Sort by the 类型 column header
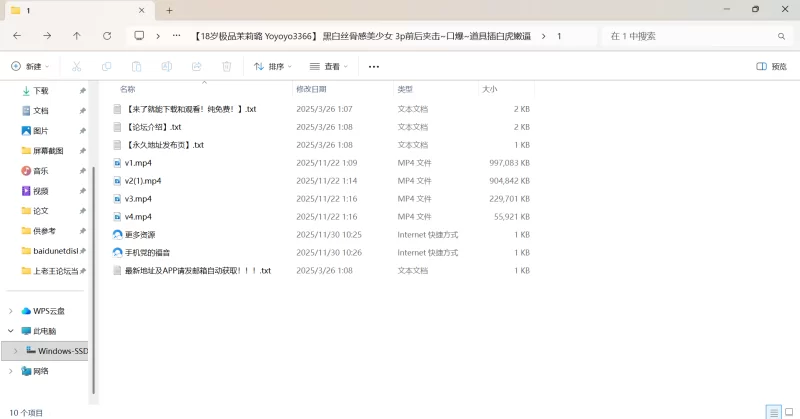This screenshot has width=800, height=419. (x=405, y=89)
